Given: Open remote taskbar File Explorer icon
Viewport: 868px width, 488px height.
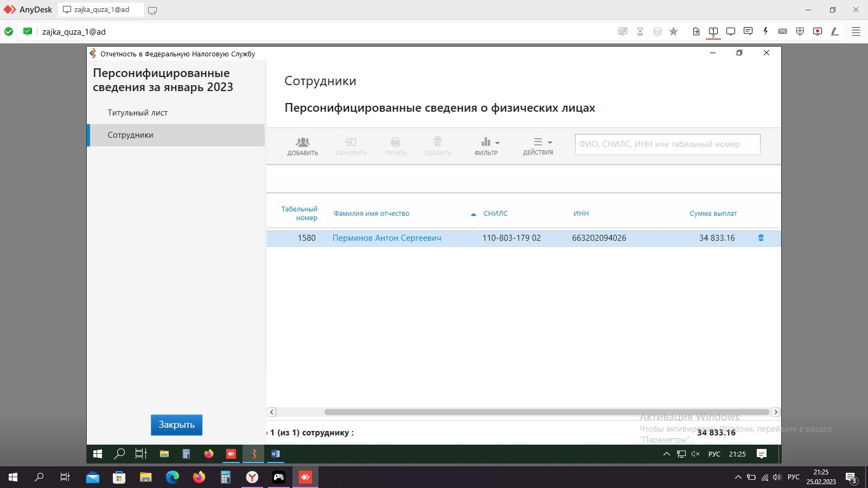Looking at the screenshot, I should point(164,454).
